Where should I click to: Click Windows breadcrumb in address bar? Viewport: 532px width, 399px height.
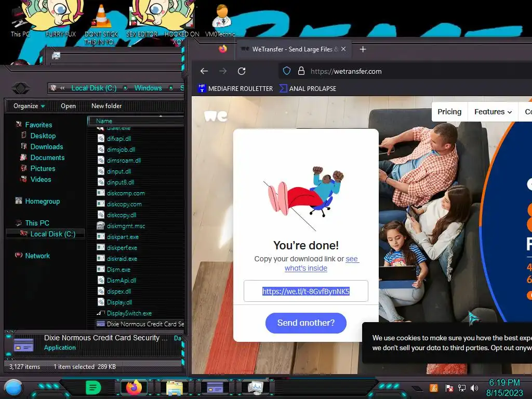148,88
